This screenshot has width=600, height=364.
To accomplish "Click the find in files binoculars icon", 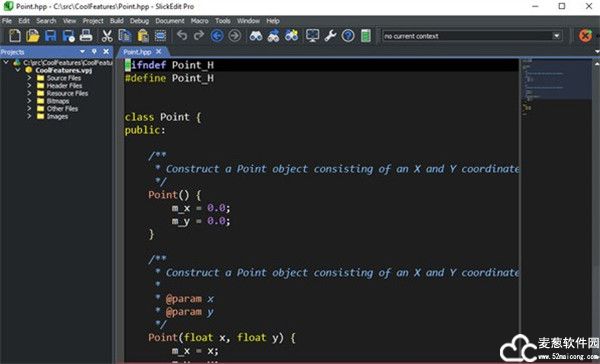I will 291,36.
